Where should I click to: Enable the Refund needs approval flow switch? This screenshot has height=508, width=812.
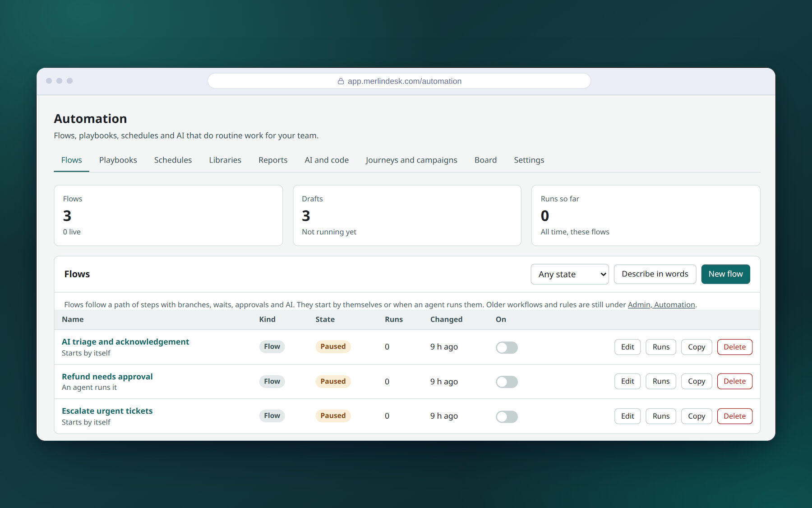[507, 382]
